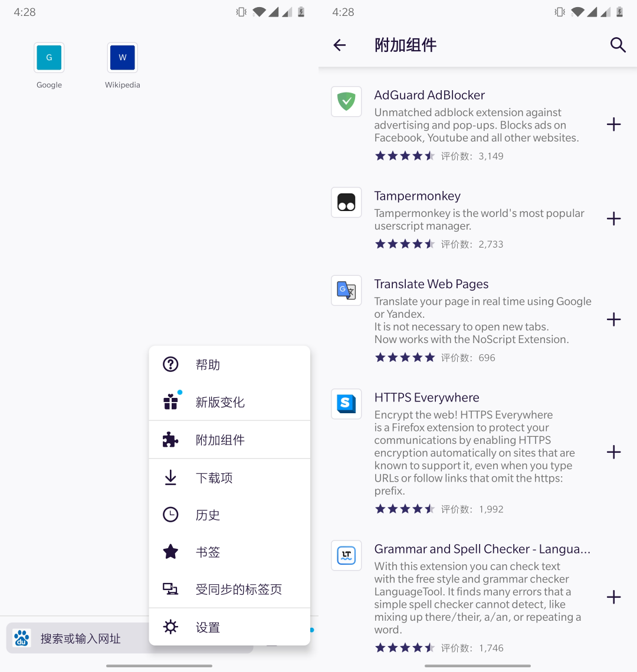Tap the clock history icon
Image resolution: width=637 pixels, height=672 pixels.
pos(170,514)
